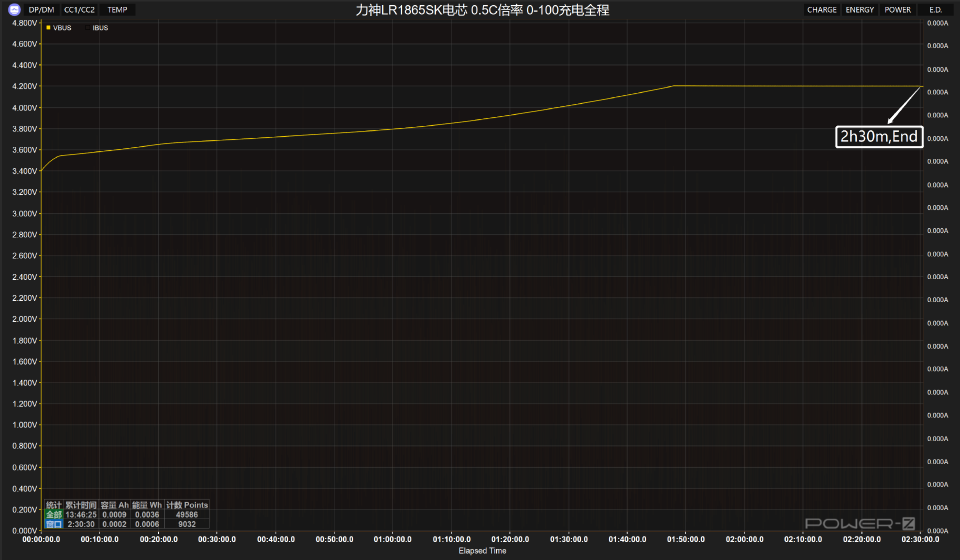Open the POWER chart tab

897,10
